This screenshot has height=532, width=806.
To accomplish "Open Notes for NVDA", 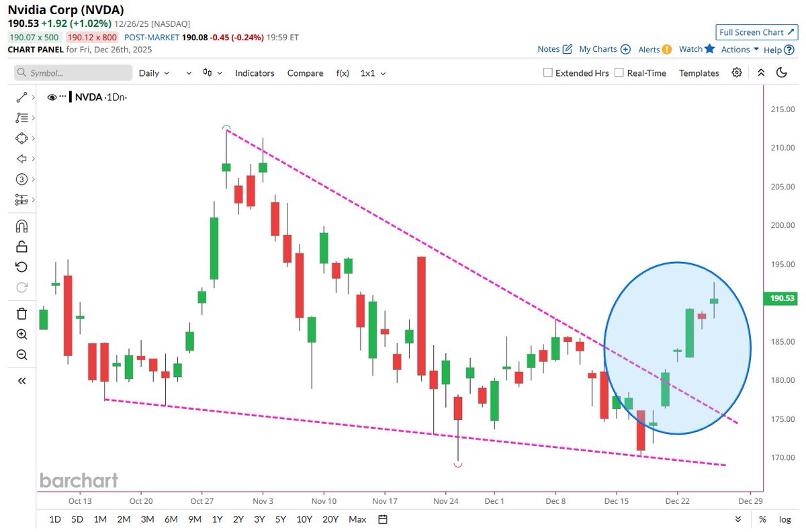I will pyautogui.click(x=555, y=49).
